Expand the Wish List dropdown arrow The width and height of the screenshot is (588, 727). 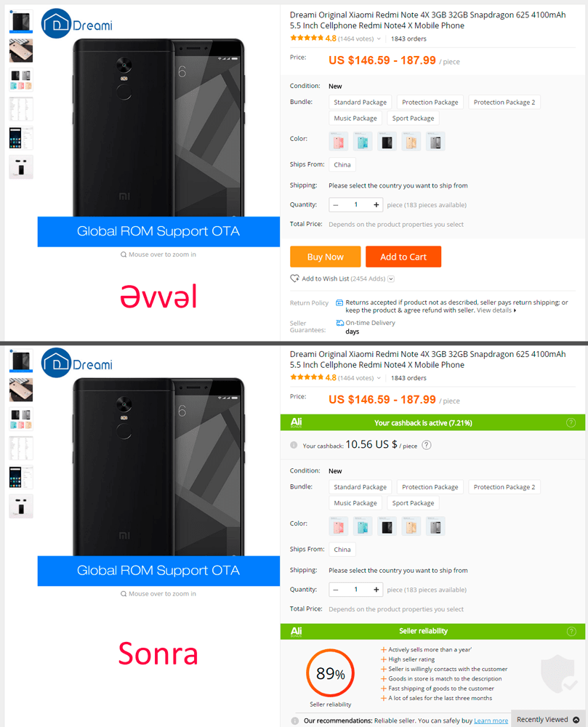tap(391, 278)
